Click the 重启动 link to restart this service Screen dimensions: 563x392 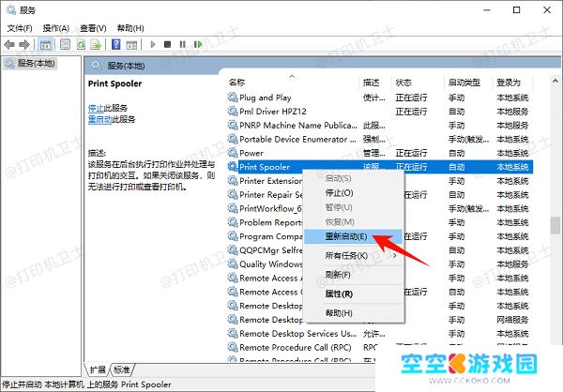tap(100, 119)
